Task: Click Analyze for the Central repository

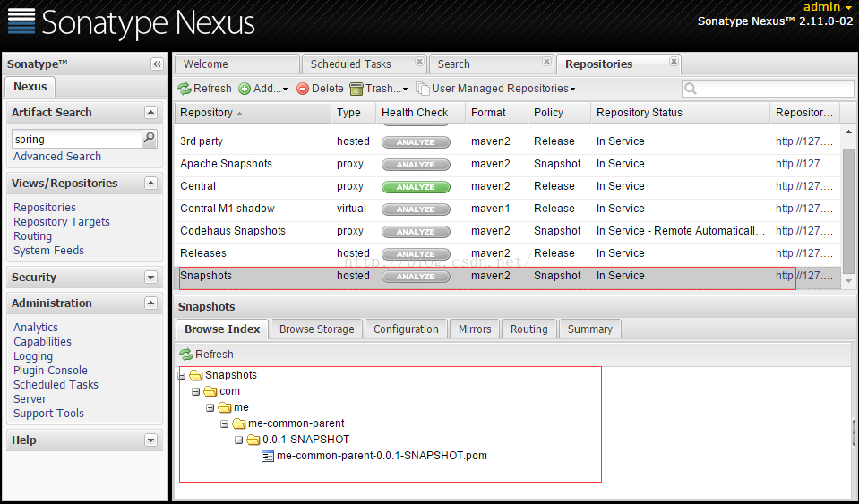Action: [x=416, y=186]
